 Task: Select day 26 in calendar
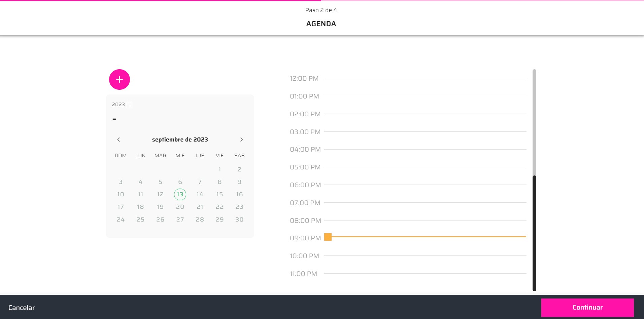[160, 220]
